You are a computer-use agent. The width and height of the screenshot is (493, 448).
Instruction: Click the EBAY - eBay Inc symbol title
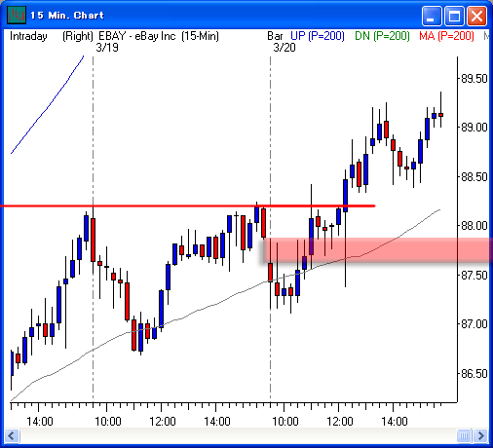point(137,36)
